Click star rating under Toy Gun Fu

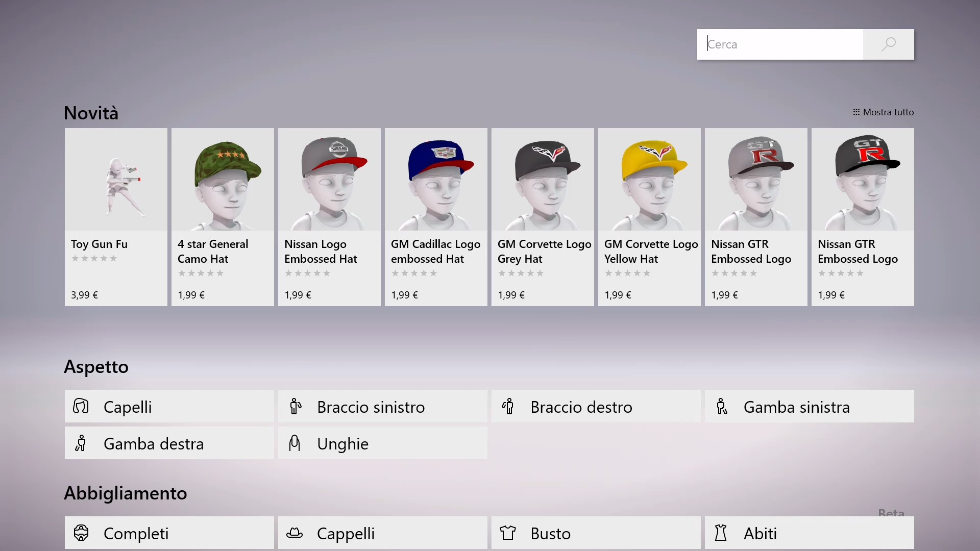coord(94,259)
